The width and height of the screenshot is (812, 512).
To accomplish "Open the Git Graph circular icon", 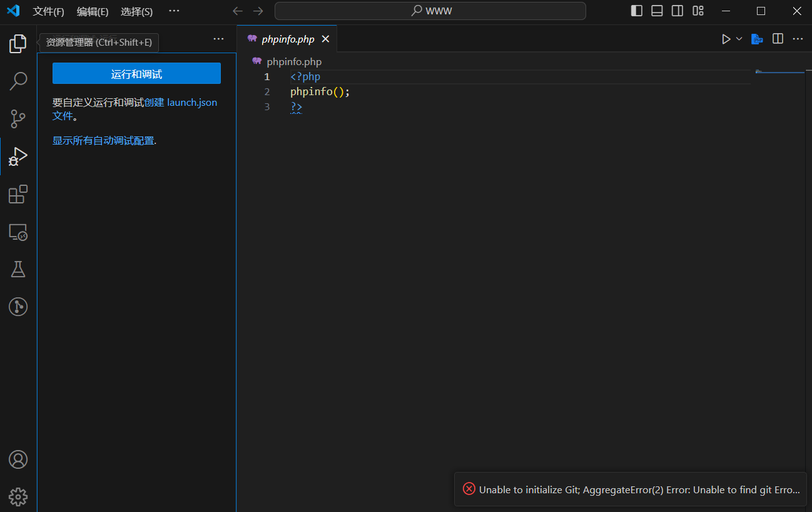I will click(x=18, y=307).
